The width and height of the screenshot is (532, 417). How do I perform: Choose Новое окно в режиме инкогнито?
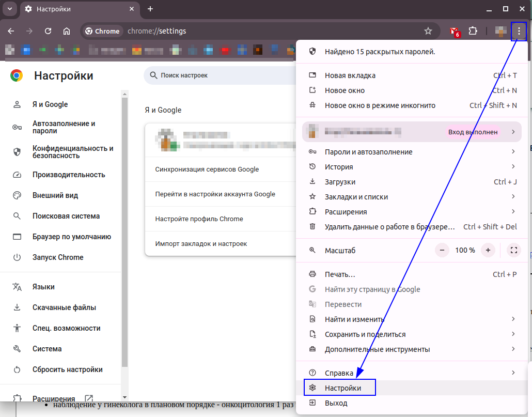click(380, 105)
